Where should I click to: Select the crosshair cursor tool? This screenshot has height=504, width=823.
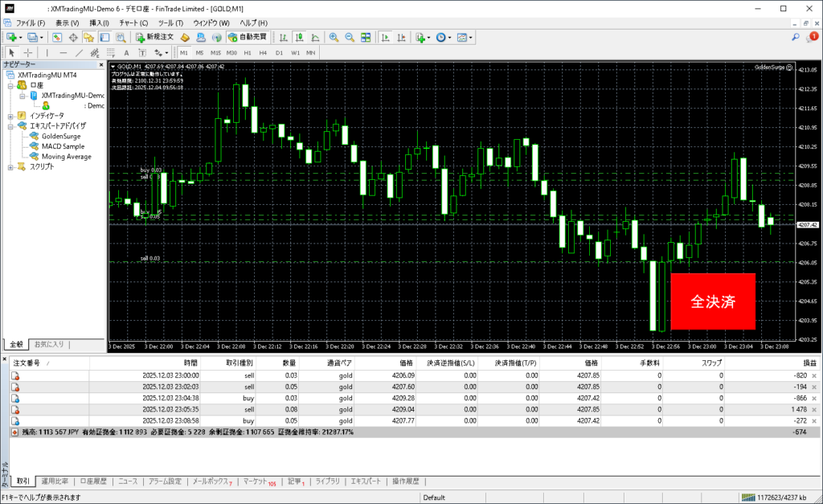27,52
